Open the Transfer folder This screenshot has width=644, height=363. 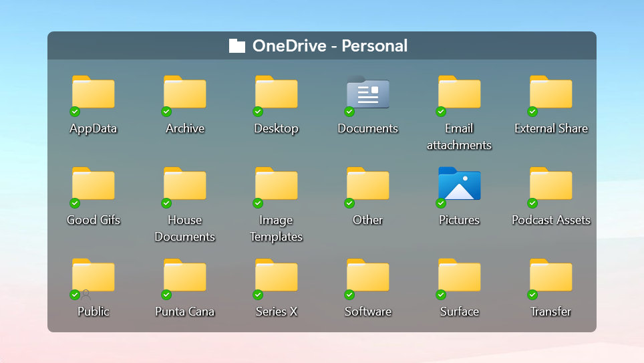point(551,276)
